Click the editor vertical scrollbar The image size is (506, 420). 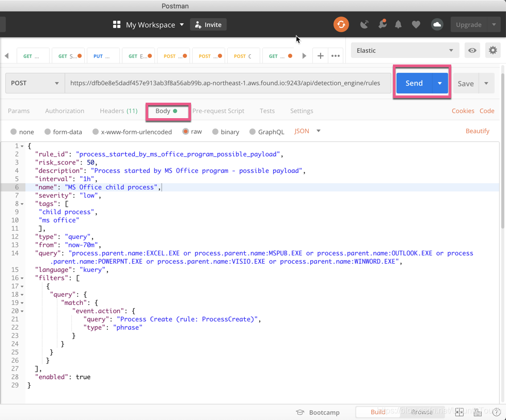(x=502, y=152)
